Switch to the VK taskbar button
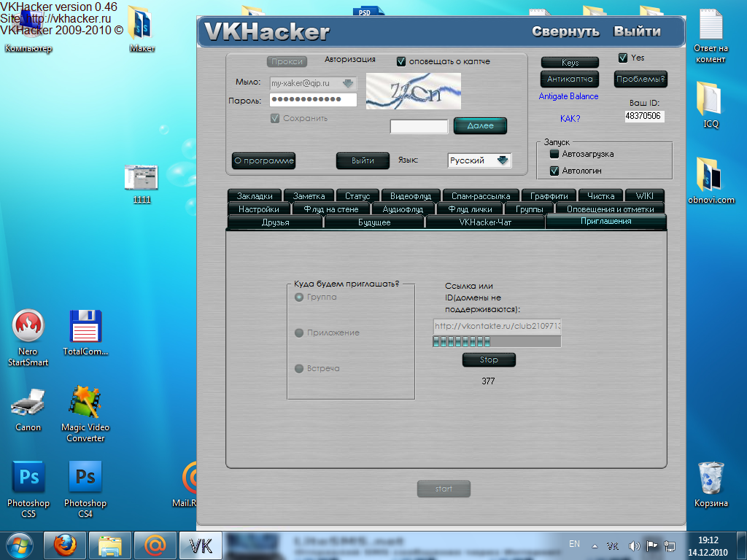 201,545
